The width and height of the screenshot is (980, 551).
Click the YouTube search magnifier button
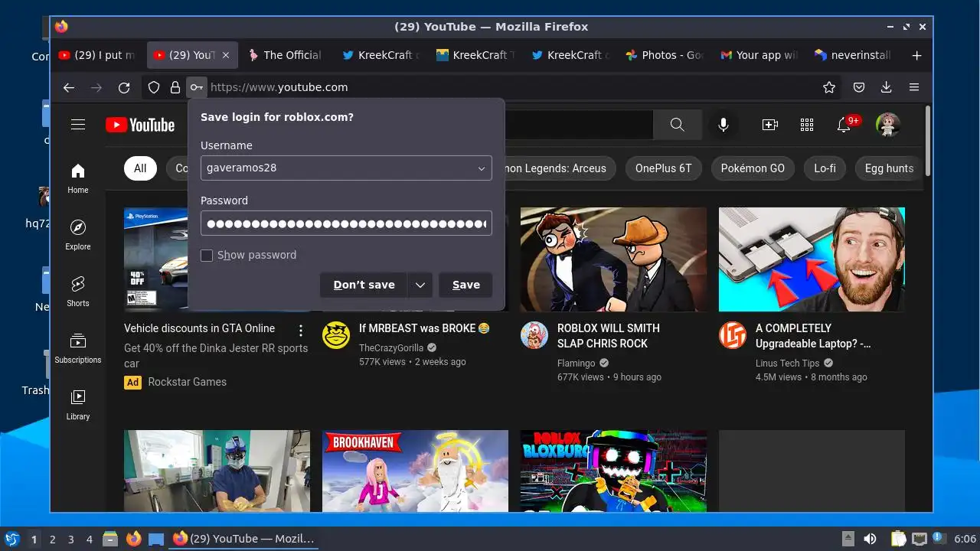tap(677, 125)
